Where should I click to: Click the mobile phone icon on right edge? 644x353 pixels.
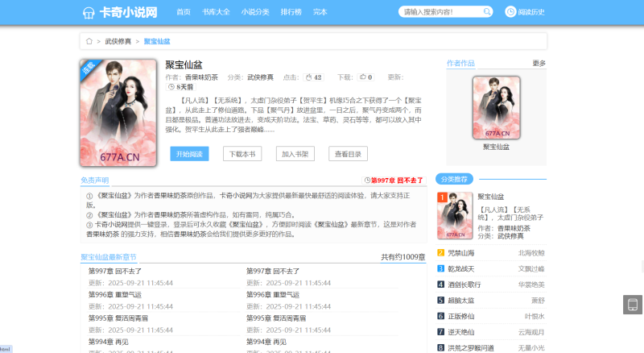633,305
